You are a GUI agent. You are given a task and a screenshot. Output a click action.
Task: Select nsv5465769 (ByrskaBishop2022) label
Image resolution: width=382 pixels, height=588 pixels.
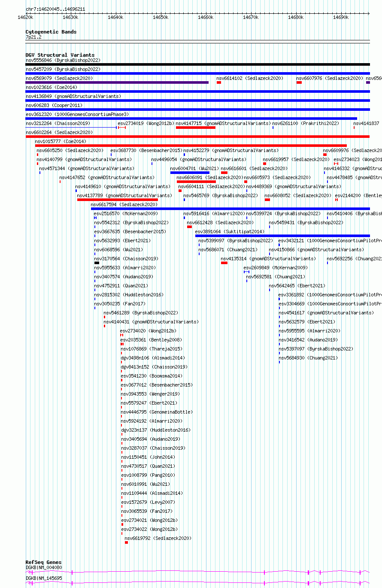[x=221, y=195]
